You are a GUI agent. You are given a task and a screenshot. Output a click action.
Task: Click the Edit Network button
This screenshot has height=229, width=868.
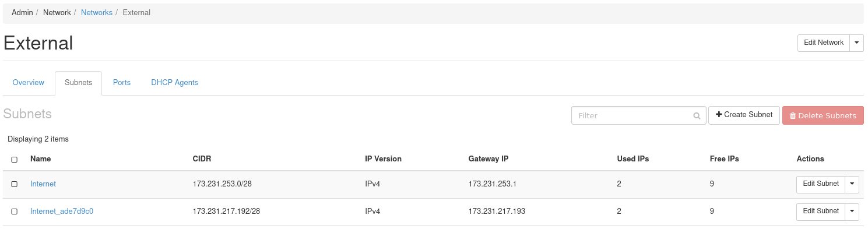[x=824, y=43]
